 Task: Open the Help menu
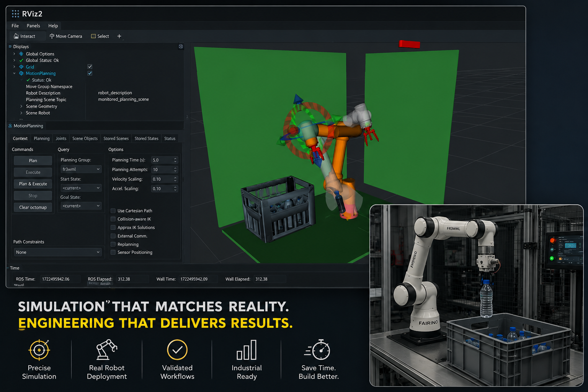click(x=53, y=26)
